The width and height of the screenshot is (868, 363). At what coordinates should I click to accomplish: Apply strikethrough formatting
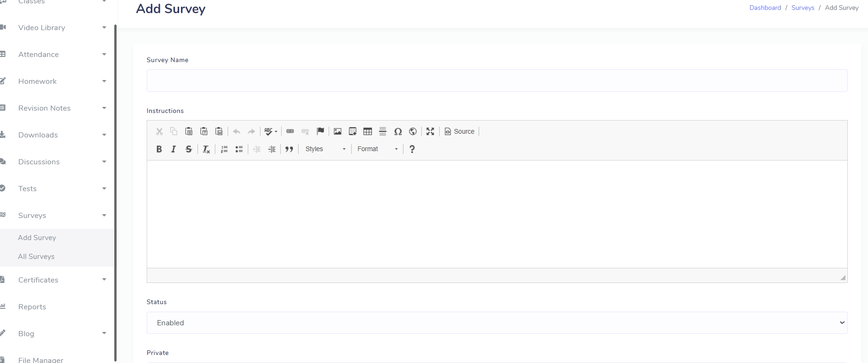(189, 149)
